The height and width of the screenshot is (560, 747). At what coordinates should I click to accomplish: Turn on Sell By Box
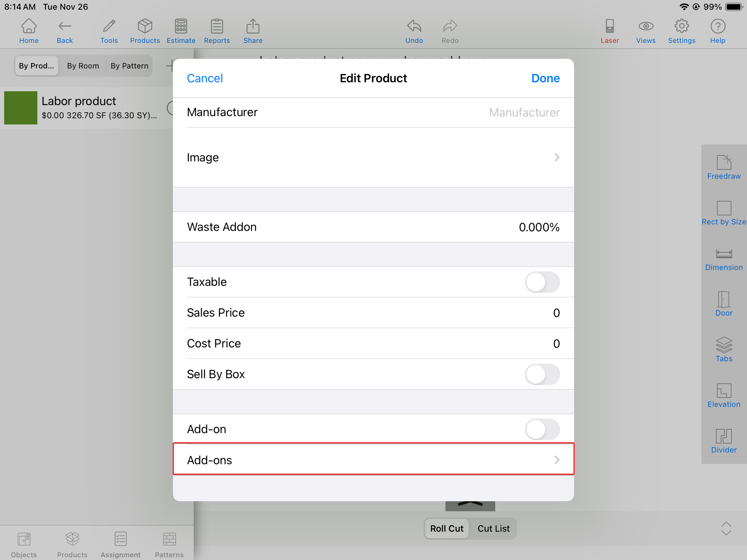coord(542,374)
